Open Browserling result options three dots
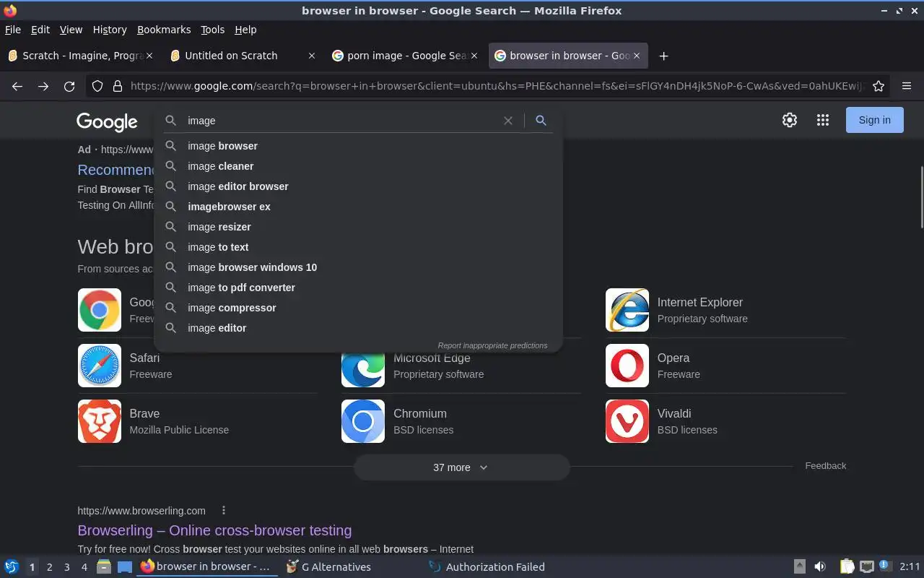The image size is (924, 578). [x=224, y=510]
